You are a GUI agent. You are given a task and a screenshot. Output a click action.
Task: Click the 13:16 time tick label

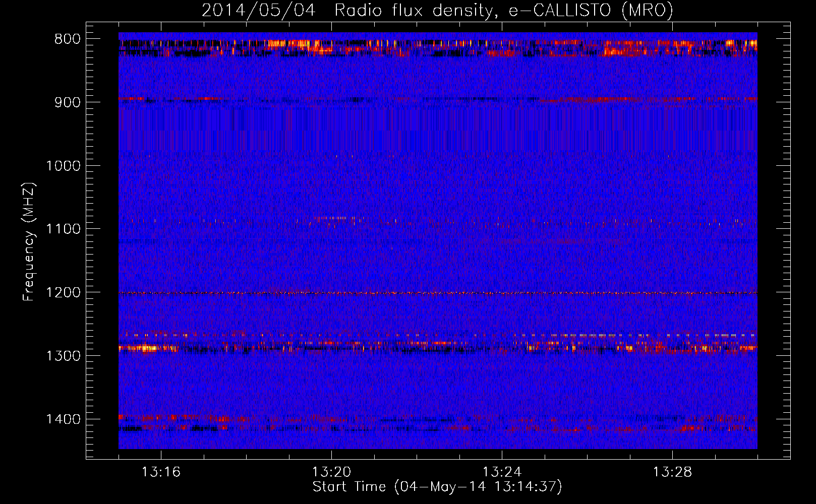click(x=161, y=472)
